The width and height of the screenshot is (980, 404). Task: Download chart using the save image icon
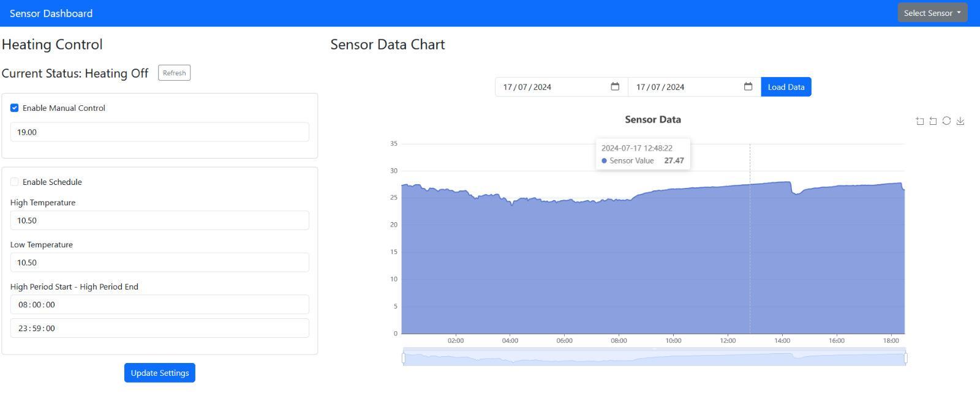pyautogui.click(x=960, y=121)
